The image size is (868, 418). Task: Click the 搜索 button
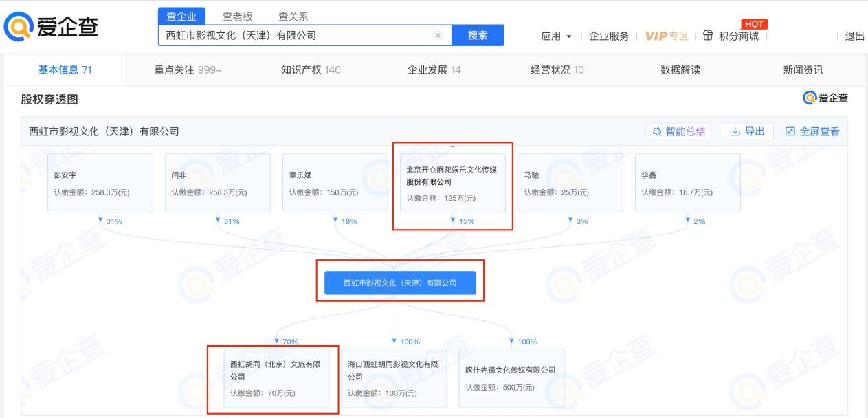478,36
